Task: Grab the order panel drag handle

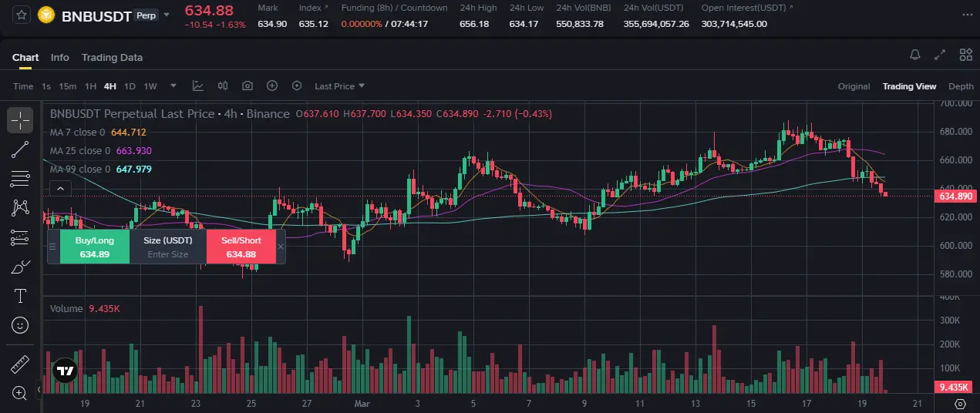Action: pyautogui.click(x=52, y=247)
